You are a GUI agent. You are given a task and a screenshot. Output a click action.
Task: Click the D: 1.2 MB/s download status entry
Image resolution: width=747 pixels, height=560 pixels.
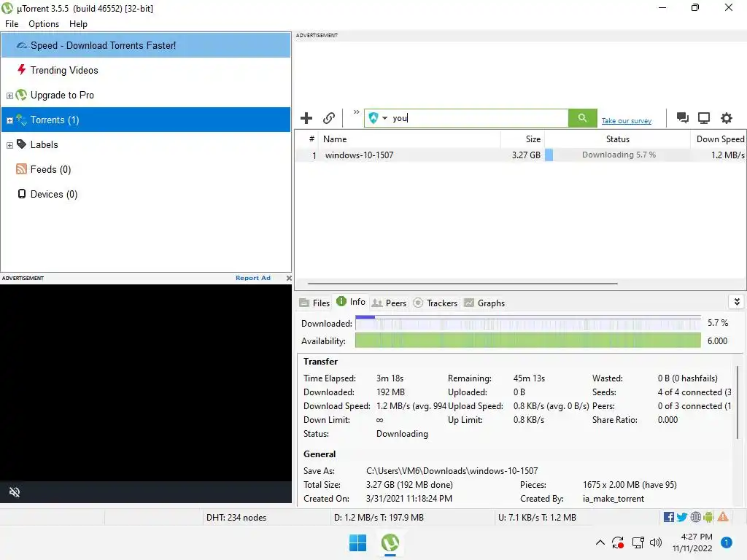379,518
